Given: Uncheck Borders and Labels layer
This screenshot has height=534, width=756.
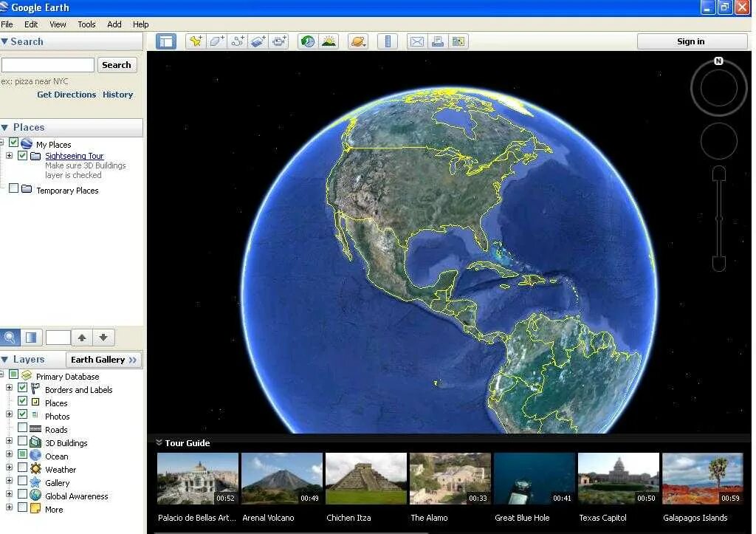Looking at the screenshot, I should [22, 387].
